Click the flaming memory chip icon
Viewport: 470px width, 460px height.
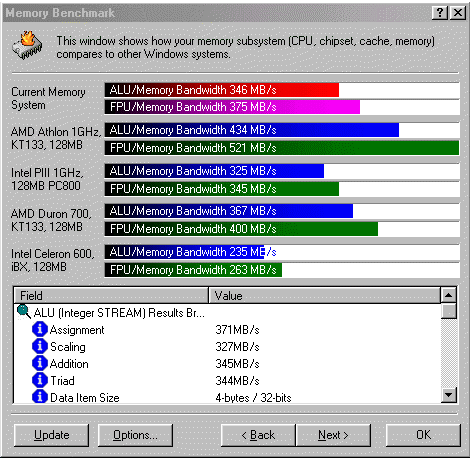coord(28,45)
